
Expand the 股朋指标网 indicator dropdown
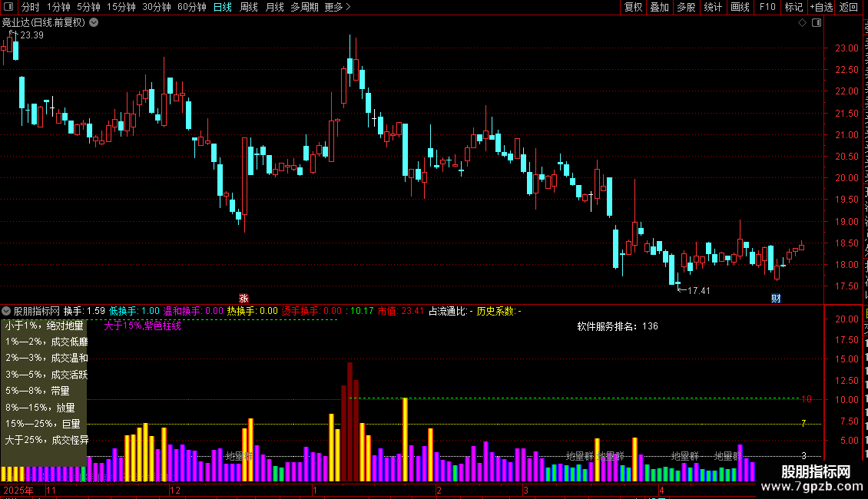(6, 311)
